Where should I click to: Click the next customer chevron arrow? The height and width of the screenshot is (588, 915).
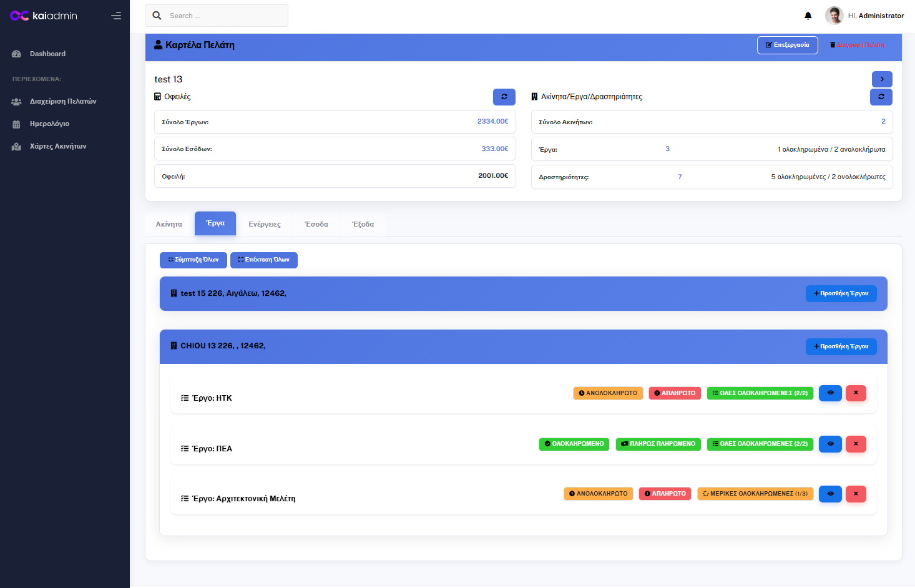coord(881,79)
